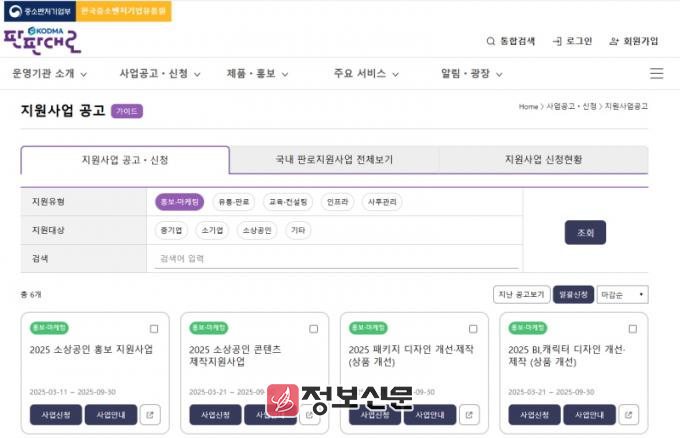Click the purple 가이드 badge

(127, 111)
